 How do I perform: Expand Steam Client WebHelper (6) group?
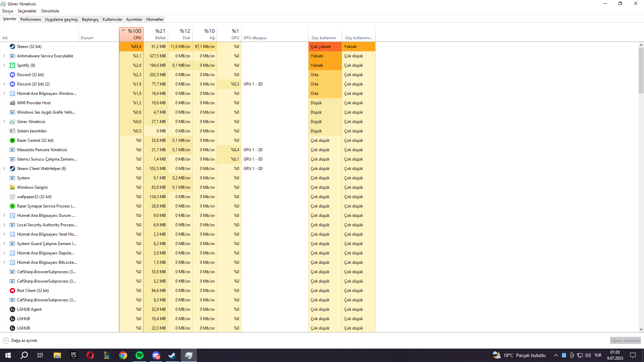pos(4,169)
